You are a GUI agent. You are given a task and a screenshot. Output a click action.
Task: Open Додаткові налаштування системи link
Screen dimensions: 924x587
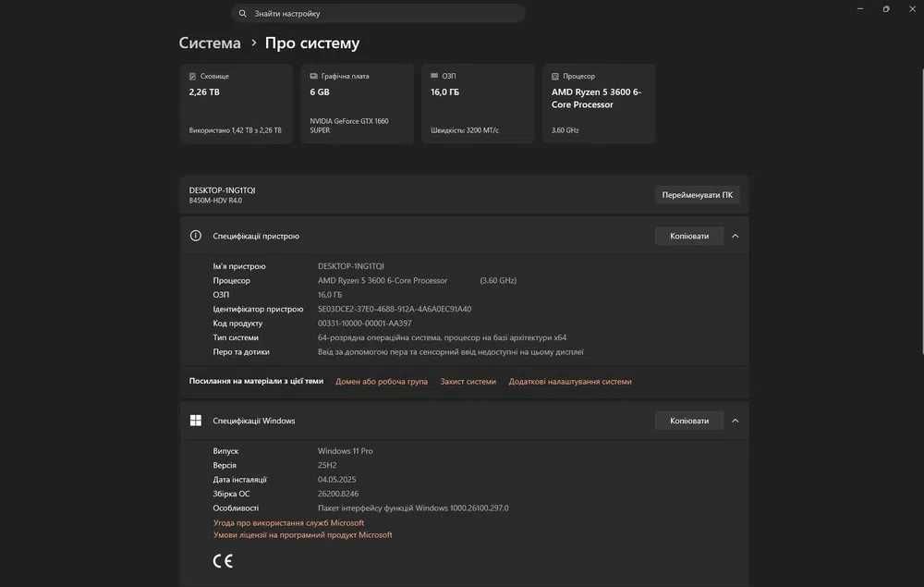click(570, 381)
